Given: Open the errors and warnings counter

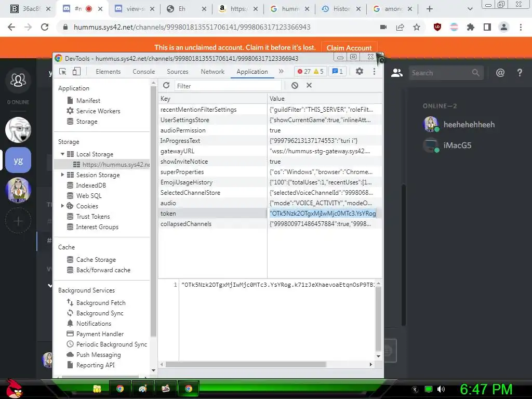Looking at the screenshot, I should pos(311,71).
